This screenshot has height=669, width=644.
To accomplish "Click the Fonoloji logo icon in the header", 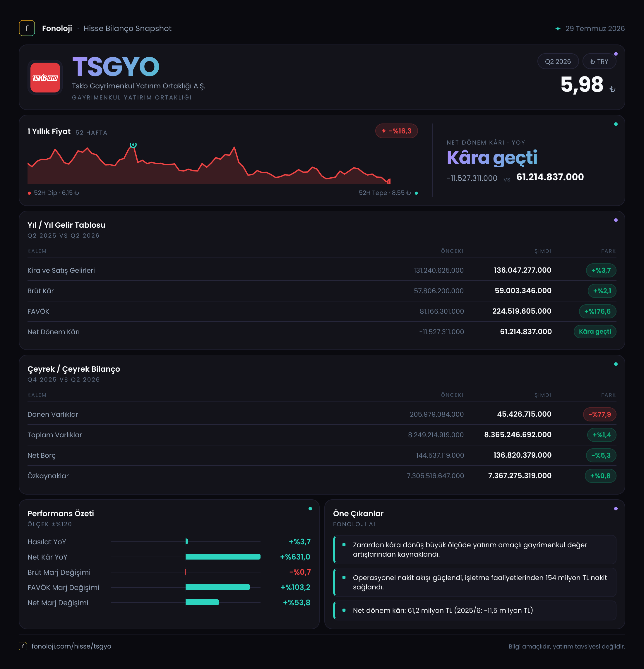I will point(27,28).
